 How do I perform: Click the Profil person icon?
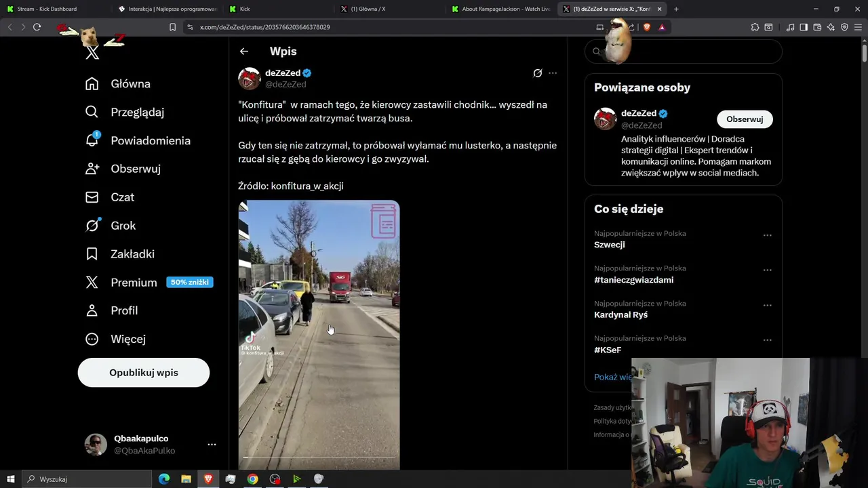click(92, 310)
